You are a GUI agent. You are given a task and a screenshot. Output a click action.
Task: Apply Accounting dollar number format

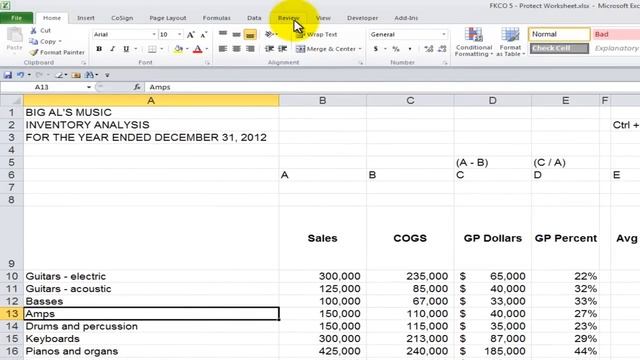pyautogui.click(x=376, y=49)
